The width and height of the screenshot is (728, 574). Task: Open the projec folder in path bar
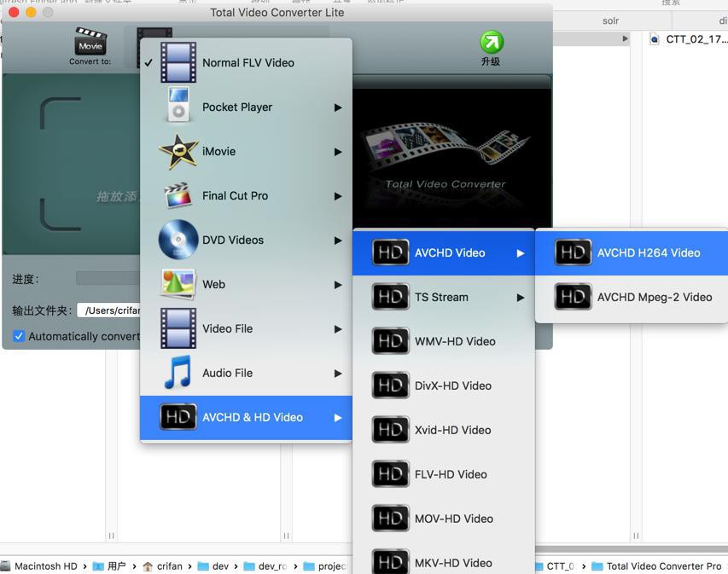325,566
